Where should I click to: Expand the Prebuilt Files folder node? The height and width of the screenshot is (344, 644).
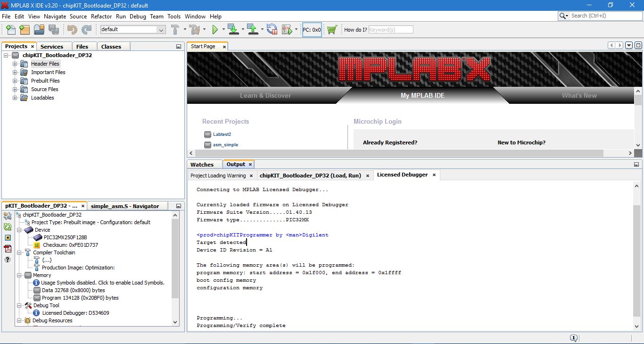point(15,81)
